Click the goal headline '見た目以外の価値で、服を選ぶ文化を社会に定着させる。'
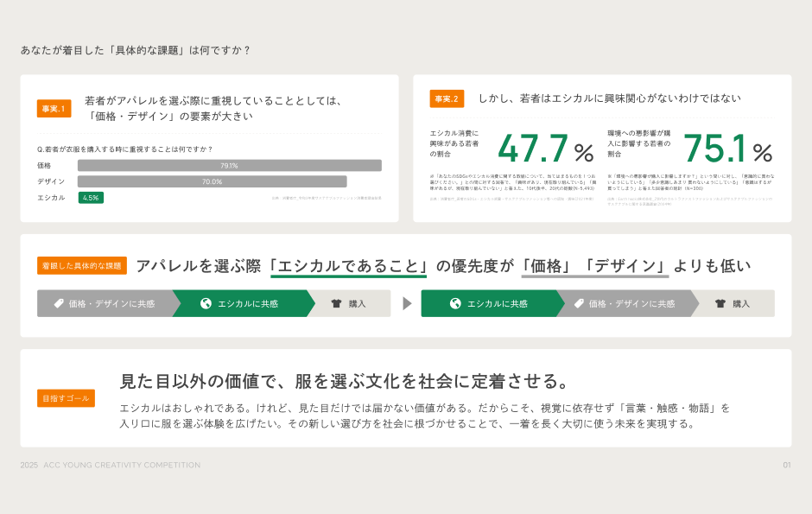The image size is (812, 514). [x=345, y=381]
